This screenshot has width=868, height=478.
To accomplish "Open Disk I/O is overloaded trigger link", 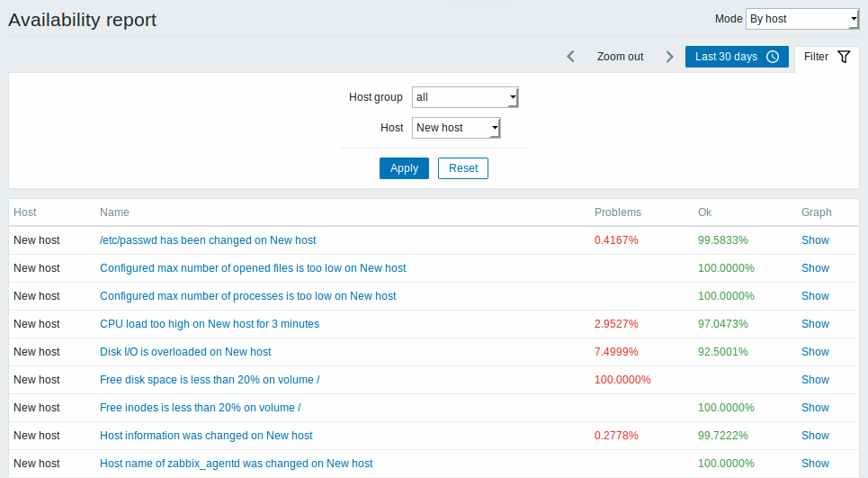I will click(x=185, y=352).
